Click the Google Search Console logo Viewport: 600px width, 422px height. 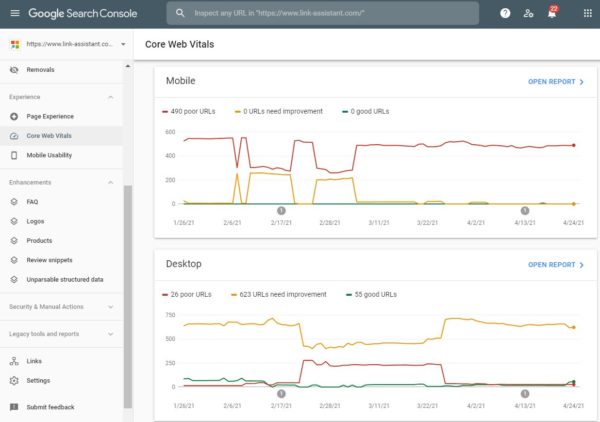pyautogui.click(x=83, y=13)
